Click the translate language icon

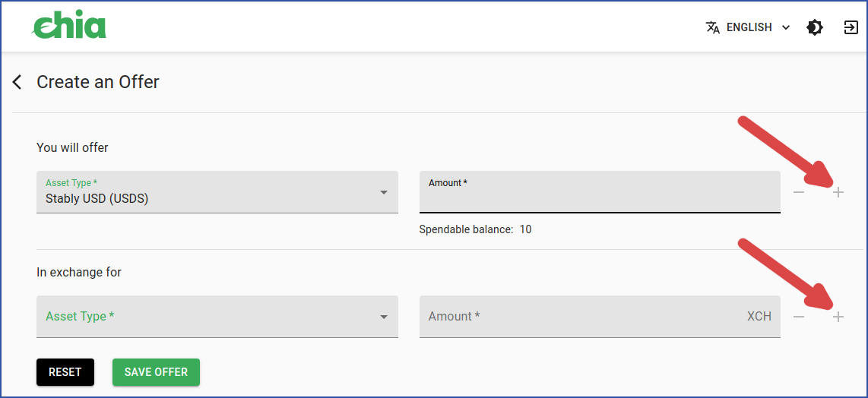tap(713, 27)
